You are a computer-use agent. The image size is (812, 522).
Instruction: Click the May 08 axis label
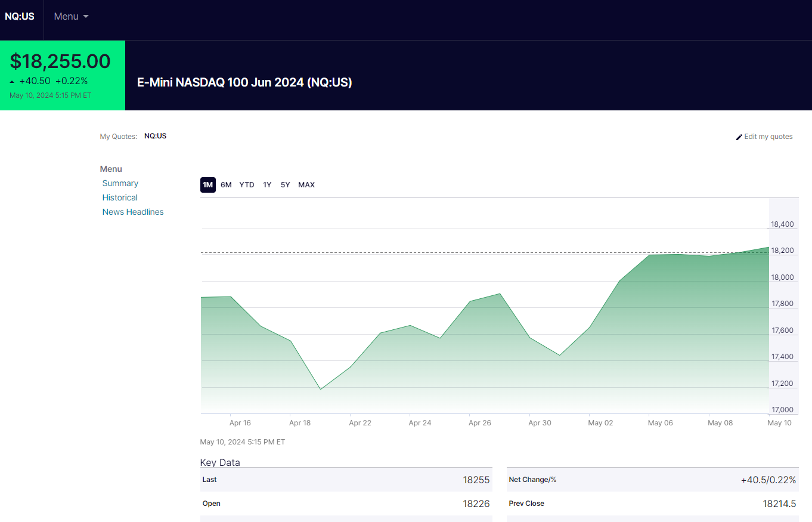point(720,423)
